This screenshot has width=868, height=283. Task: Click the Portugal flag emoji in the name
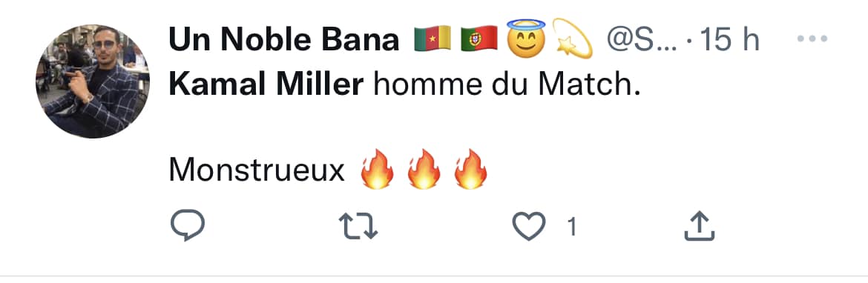(479, 40)
